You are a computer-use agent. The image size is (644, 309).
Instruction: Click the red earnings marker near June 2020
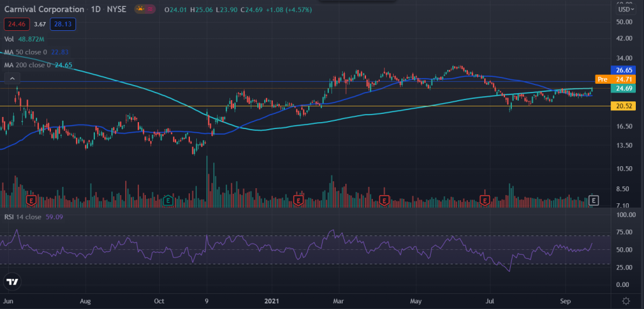point(31,201)
